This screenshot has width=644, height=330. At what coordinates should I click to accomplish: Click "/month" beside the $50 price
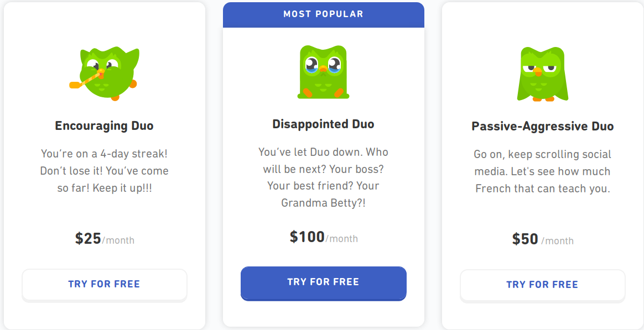(x=557, y=241)
